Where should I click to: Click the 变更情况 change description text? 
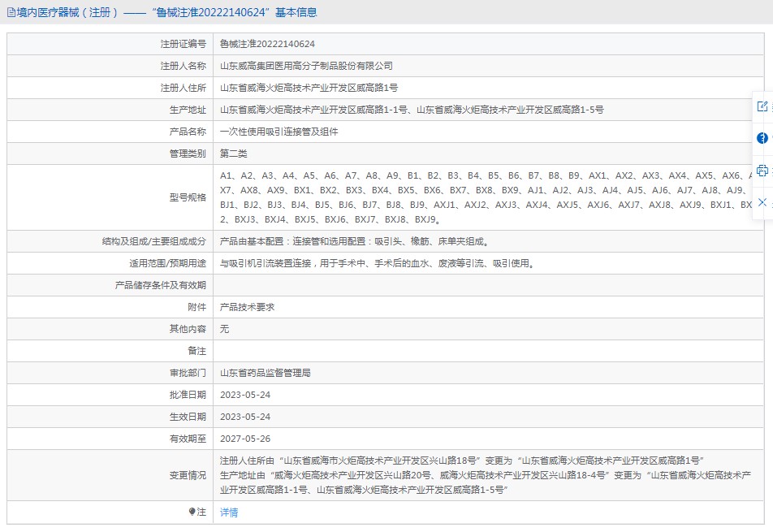click(486, 475)
